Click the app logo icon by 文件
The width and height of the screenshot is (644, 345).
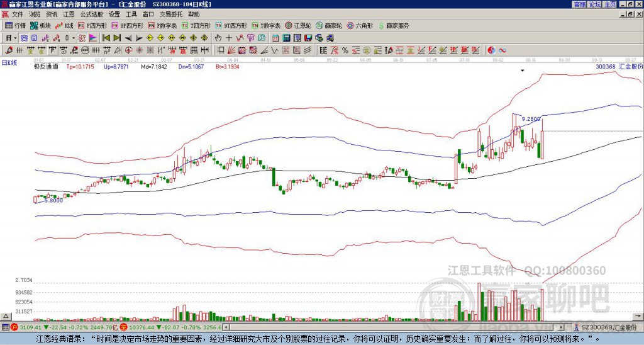click(x=5, y=14)
